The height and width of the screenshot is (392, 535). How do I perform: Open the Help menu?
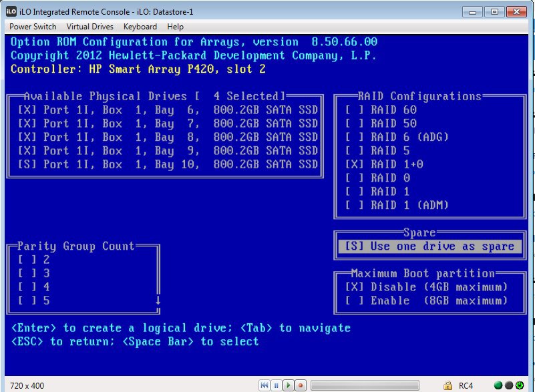175,27
